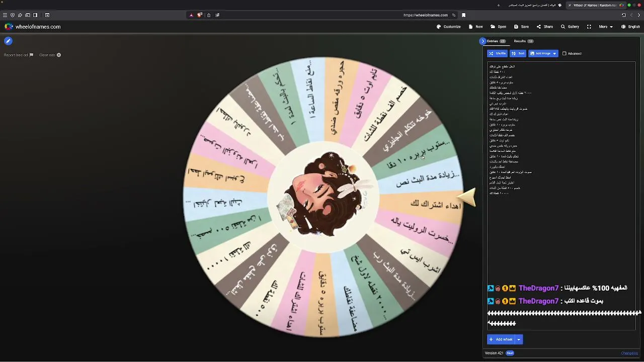
Task: Click the share page icon in toolbar
Action: point(209,15)
